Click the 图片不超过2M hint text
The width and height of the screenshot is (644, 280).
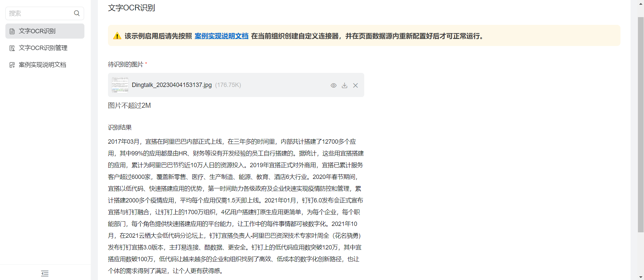[129, 105]
